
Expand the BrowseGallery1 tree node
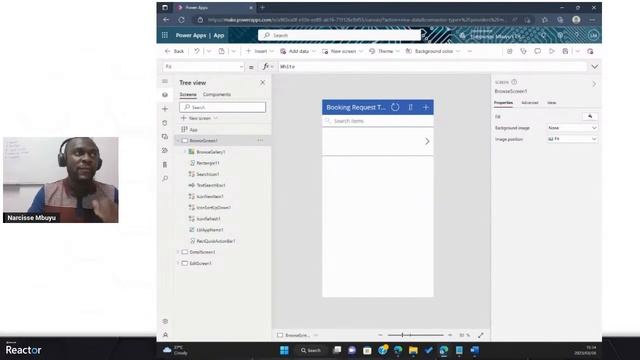pyautogui.click(x=184, y=151)
